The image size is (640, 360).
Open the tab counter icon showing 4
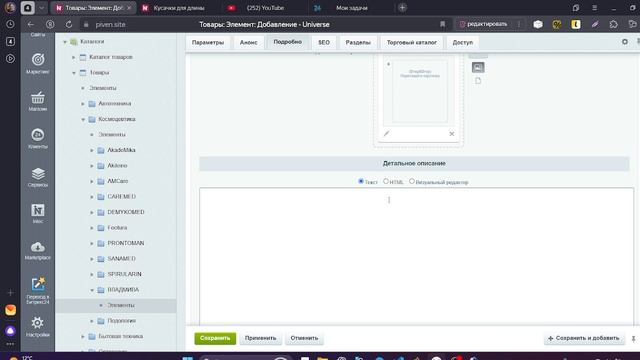(10, 41)
